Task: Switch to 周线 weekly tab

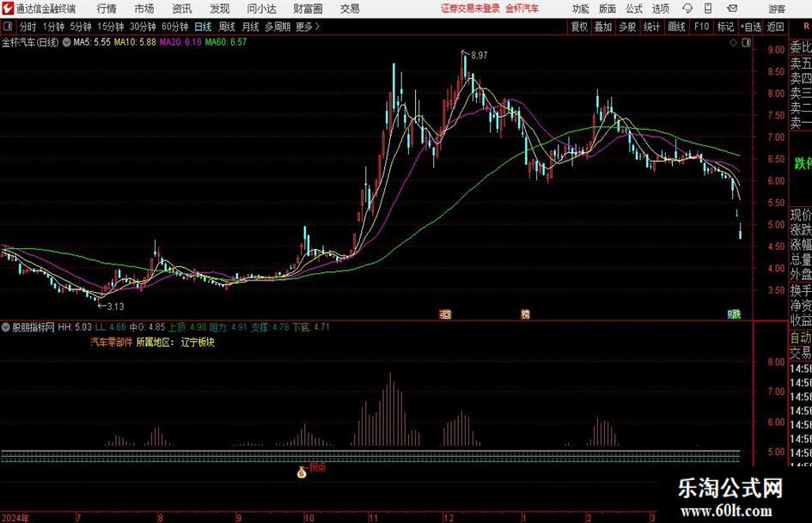Action: coord(227,27)
